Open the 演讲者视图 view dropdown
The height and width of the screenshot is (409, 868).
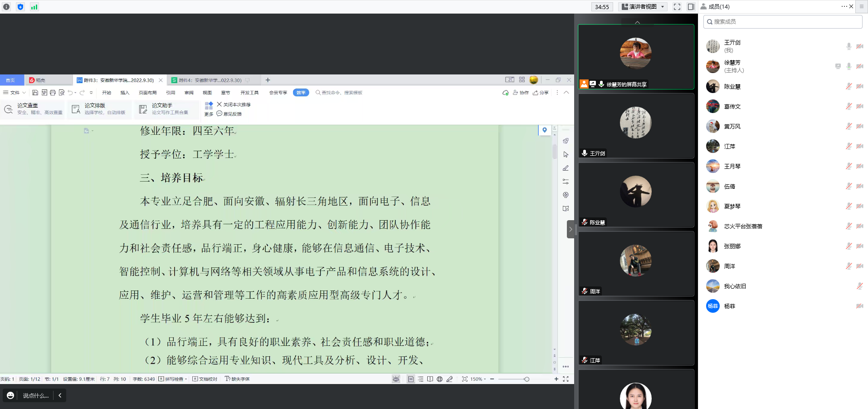[643, 7]
